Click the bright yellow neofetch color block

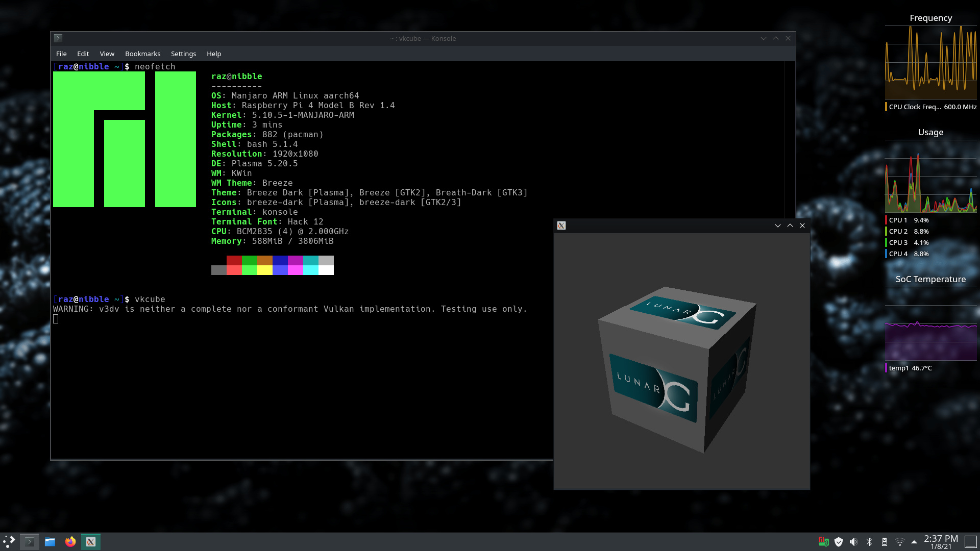pyautogui.click(x=265, y=270)
